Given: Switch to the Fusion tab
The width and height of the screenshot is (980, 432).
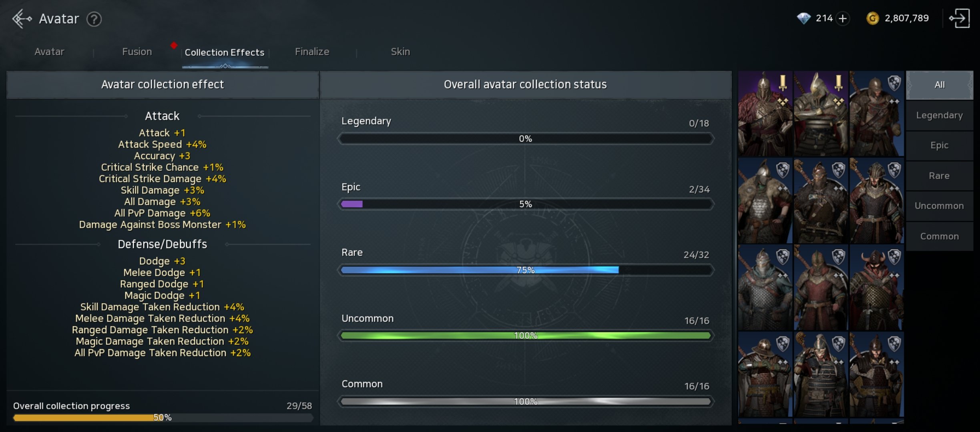Looking at the screenshot, I should pos(137,52).
